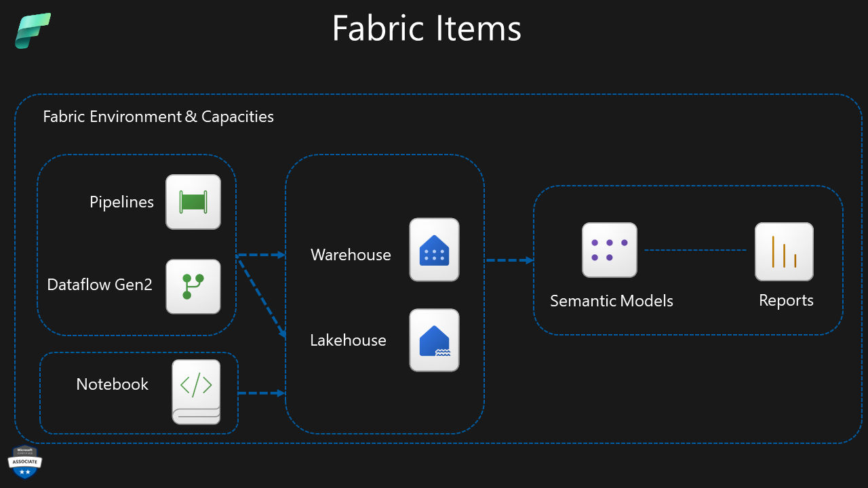Select the Warehouse house icon
The image size is (868, 488).
(434, 249)
